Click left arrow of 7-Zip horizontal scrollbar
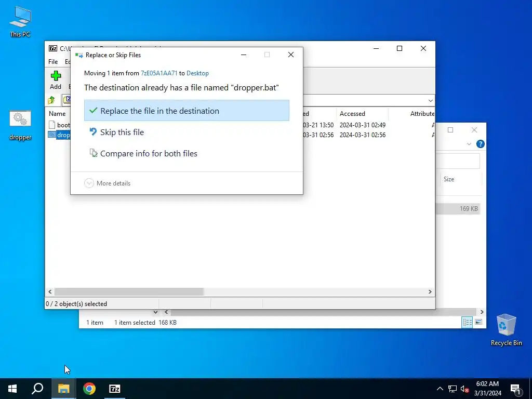532x399 pixels. 50,291
